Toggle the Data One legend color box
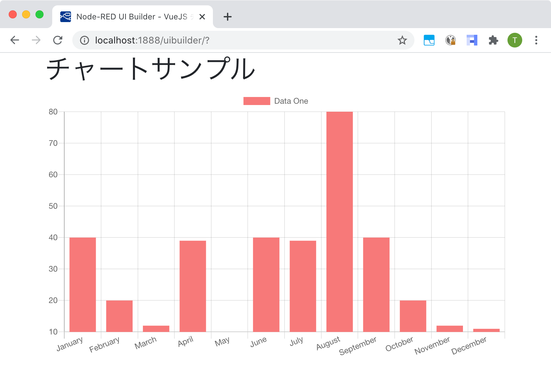The image size is (551, 392). (257, 101)
